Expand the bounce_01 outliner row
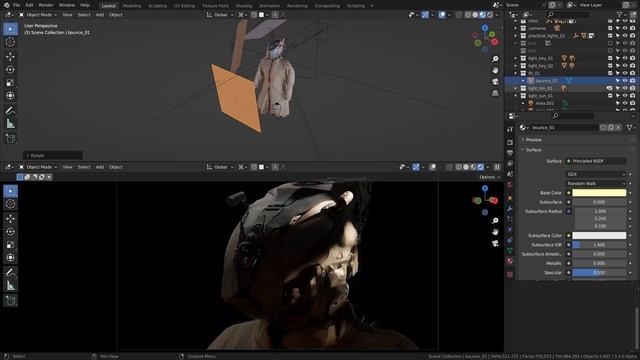 (x=523, y=81)
